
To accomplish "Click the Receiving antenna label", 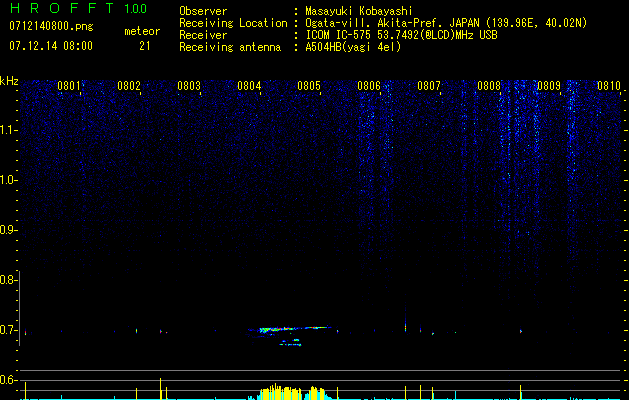I will [230, 47].
